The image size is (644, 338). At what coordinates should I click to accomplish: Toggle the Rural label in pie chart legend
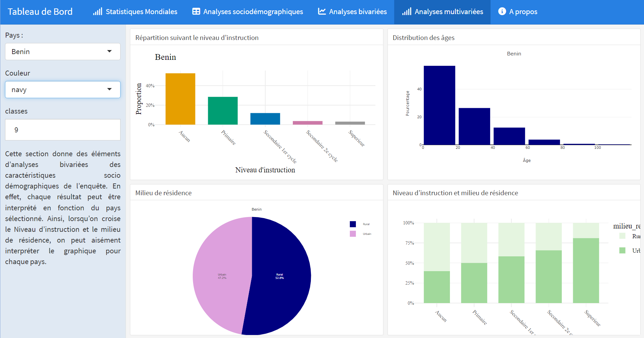point(366,224)
